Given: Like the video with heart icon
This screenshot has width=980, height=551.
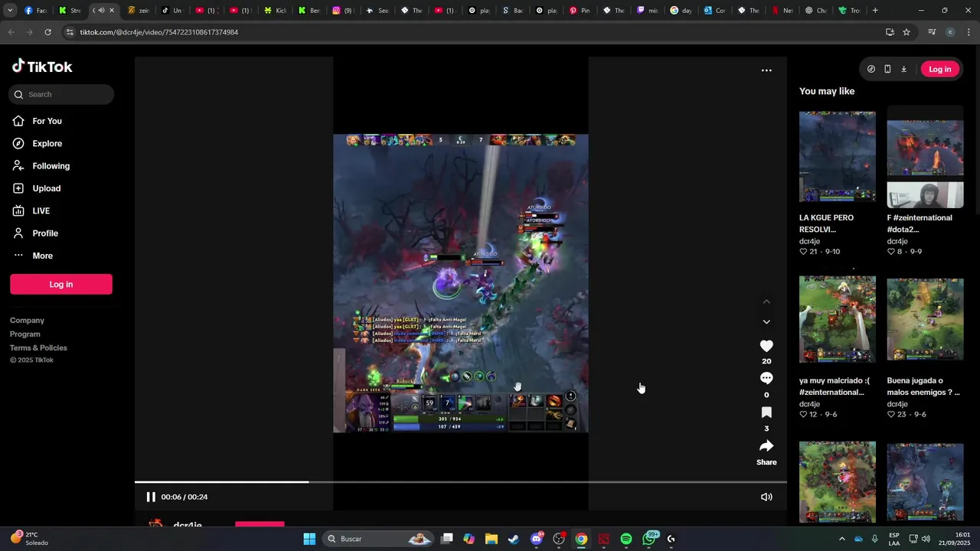Looking at the screenshot, I should pos(766,346).
